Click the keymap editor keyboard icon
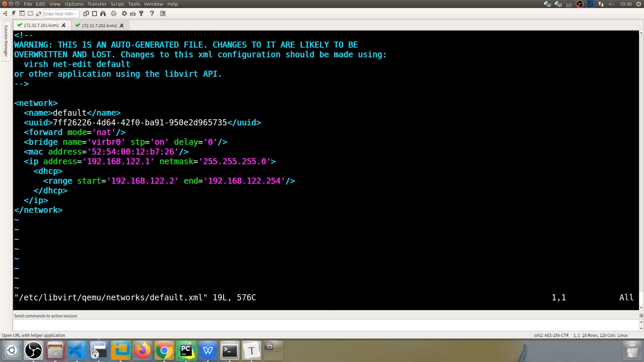644x362 pixels. (133, 13)
